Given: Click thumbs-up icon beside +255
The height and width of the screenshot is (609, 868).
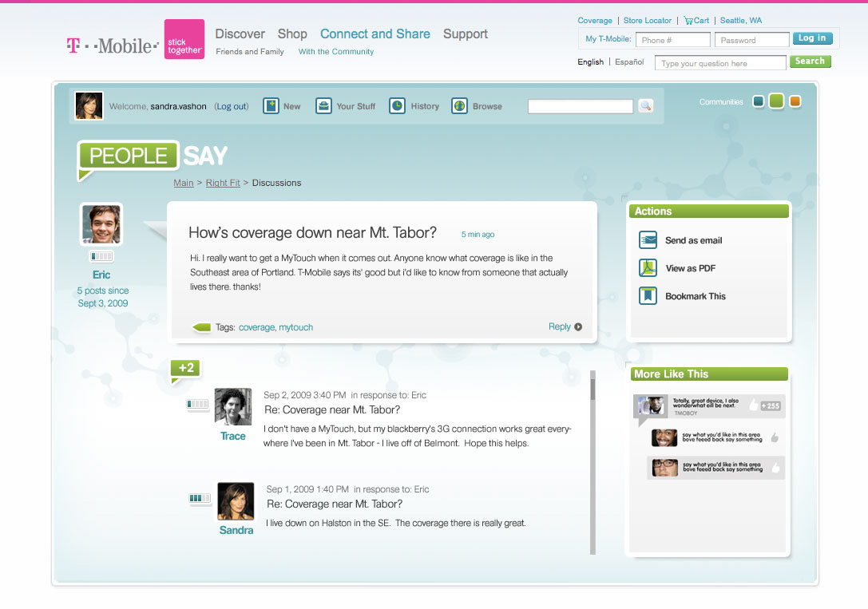Looking at the screenshot, I should (753, 405).
